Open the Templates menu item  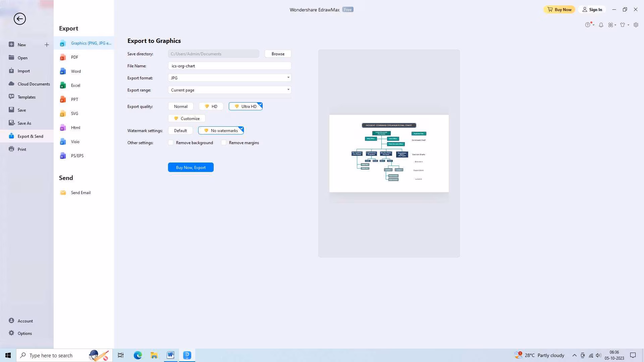(26, 97)
